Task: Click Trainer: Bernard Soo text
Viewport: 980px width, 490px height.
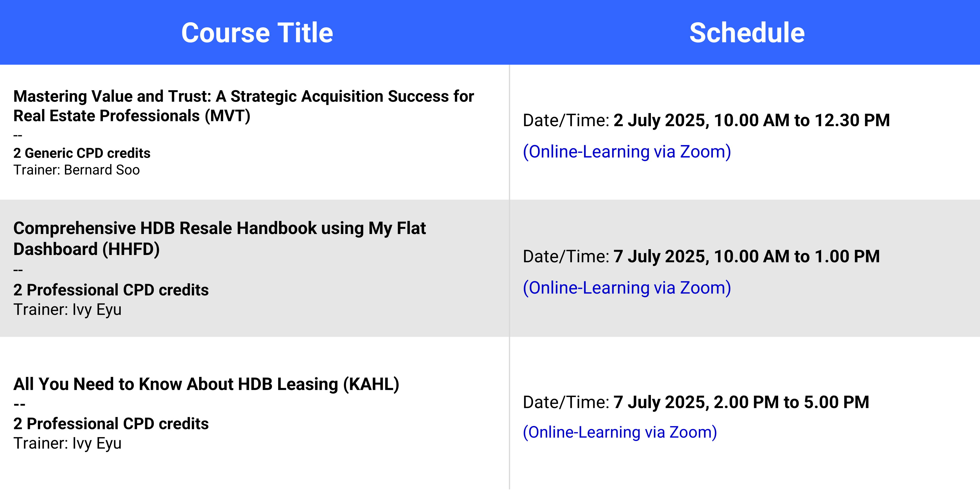Action: (76, 170)
